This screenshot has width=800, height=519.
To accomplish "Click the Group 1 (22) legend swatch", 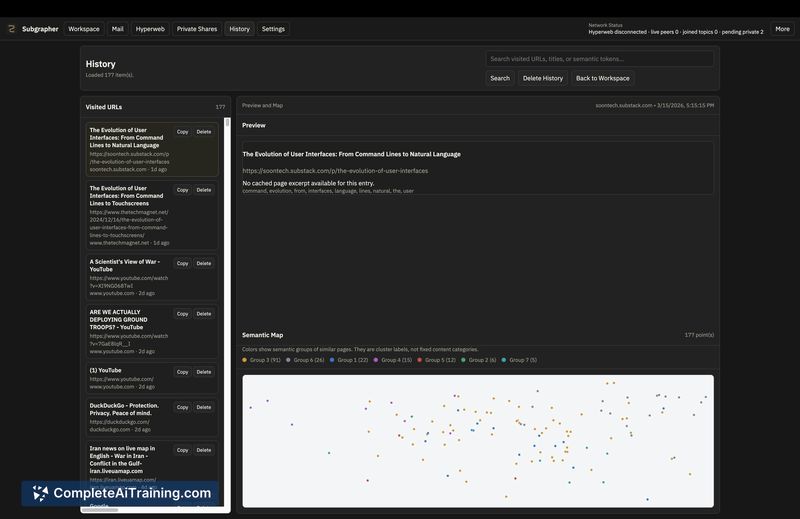I will coord(332,360).
